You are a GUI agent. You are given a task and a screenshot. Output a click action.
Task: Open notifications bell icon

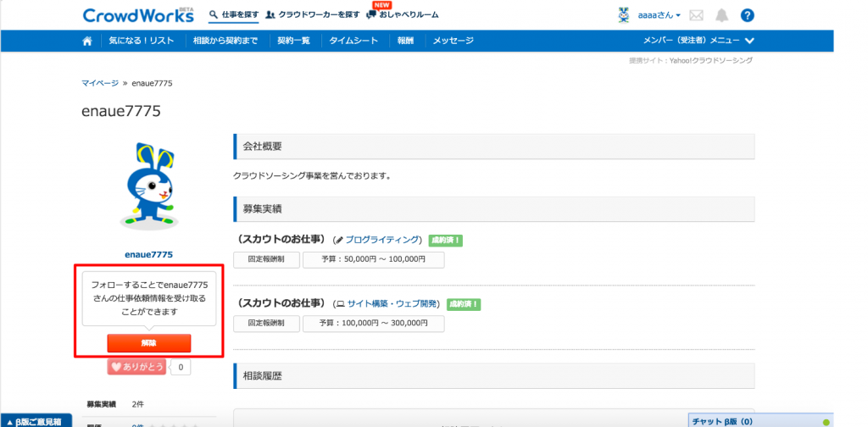pos(722,15)
